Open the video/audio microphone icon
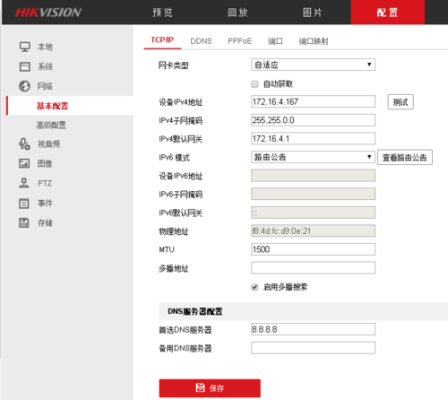This screenshot has height=400, width=448. coord(24,144)
